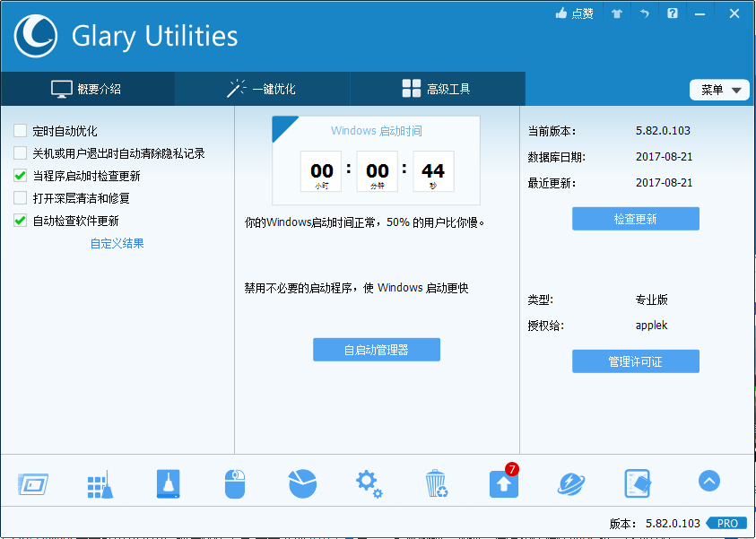756x539 pixels.
Task: Click the restore center arrow icon
Action: (644, 13)
